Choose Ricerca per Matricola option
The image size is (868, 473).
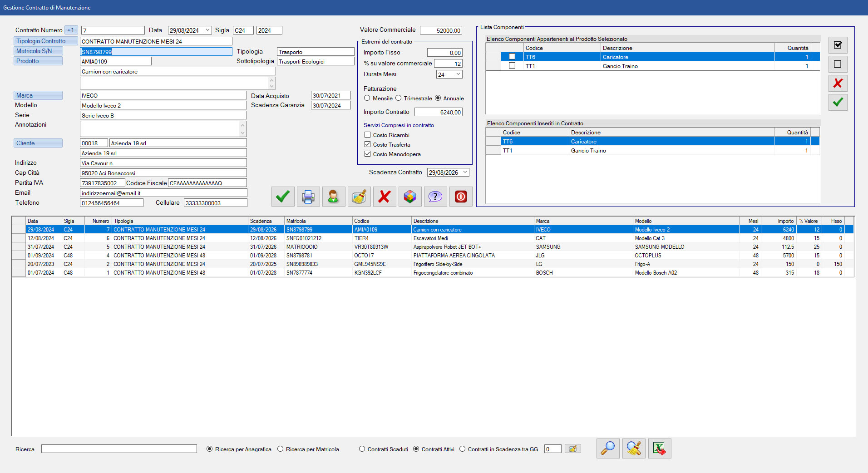click(x=281, y=449)
